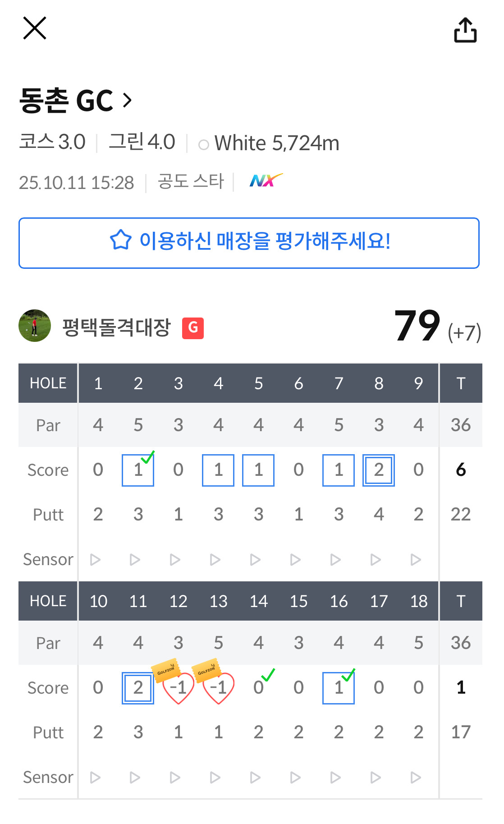Tap the red G badge icon
This screenshot has height=824, width=504.
coord(193,328)
